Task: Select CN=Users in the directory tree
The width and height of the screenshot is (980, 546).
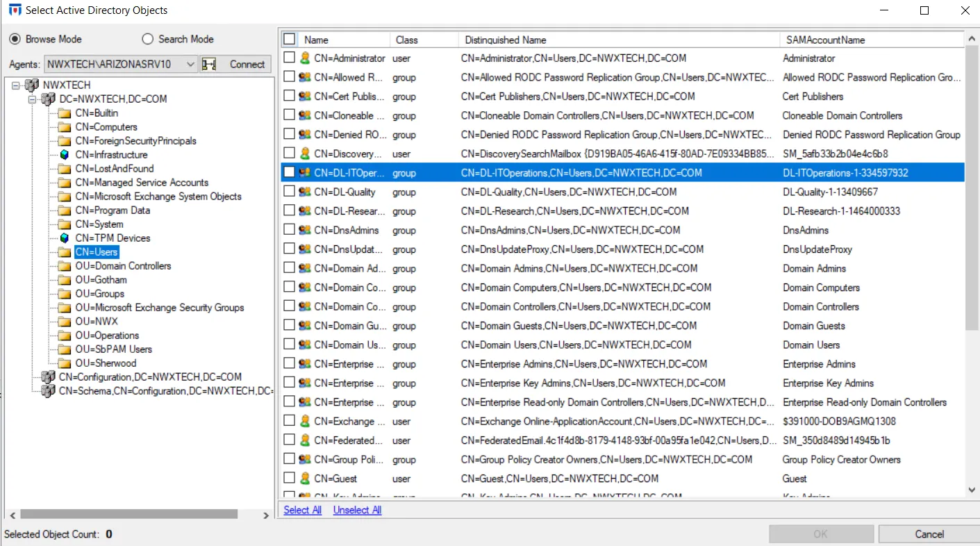Action: (97, 252)
